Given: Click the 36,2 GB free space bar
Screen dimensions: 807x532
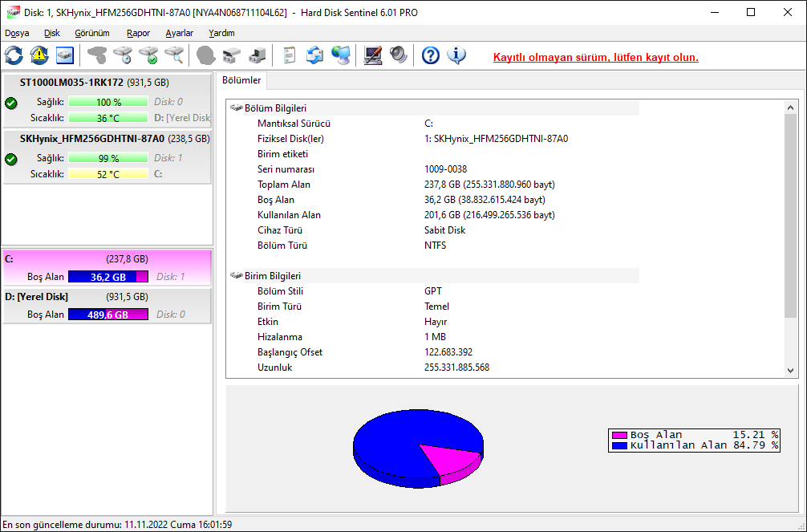Looking at the screenshot, I should click(x=108, y=277).
